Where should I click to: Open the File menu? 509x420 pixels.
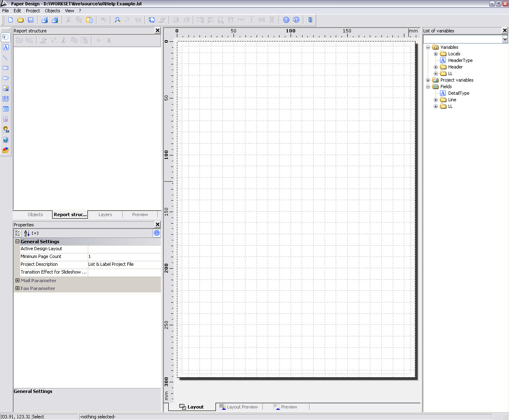5,11
